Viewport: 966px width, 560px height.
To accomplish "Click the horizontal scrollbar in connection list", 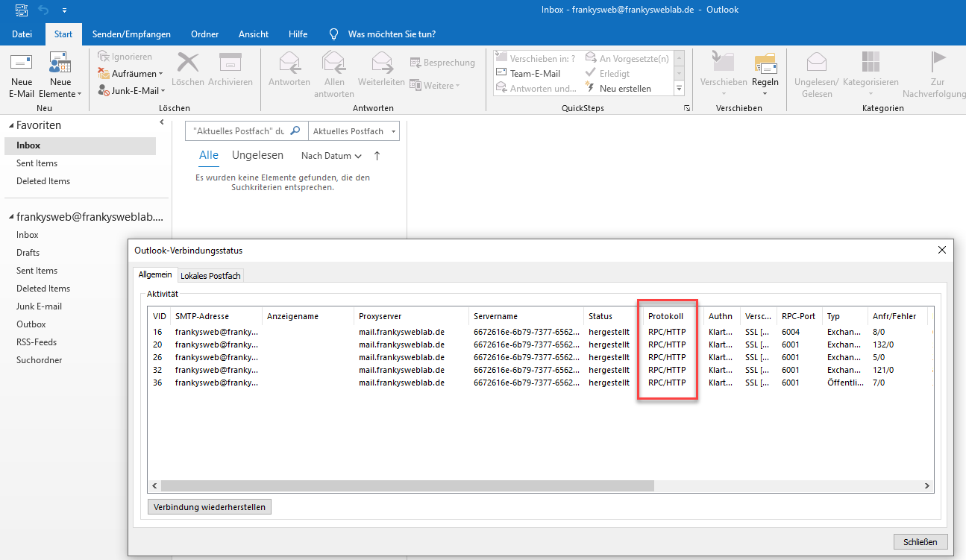I will click(x=407, y=485).
